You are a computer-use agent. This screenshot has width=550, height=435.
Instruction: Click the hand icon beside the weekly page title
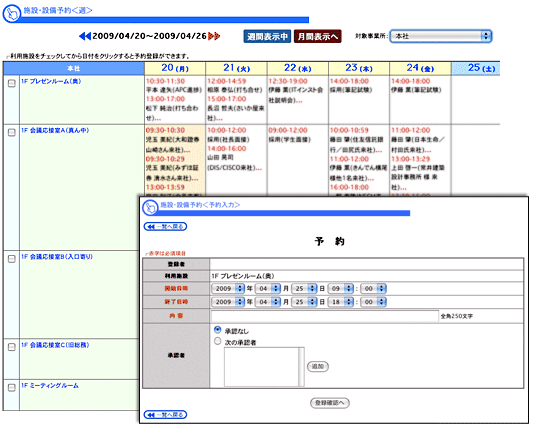[12, 14]
